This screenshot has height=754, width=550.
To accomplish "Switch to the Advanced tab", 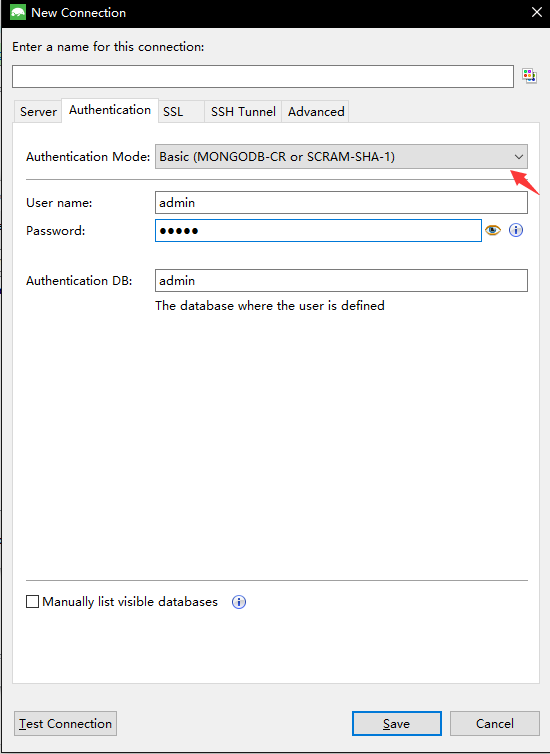I will coord(316,112).
